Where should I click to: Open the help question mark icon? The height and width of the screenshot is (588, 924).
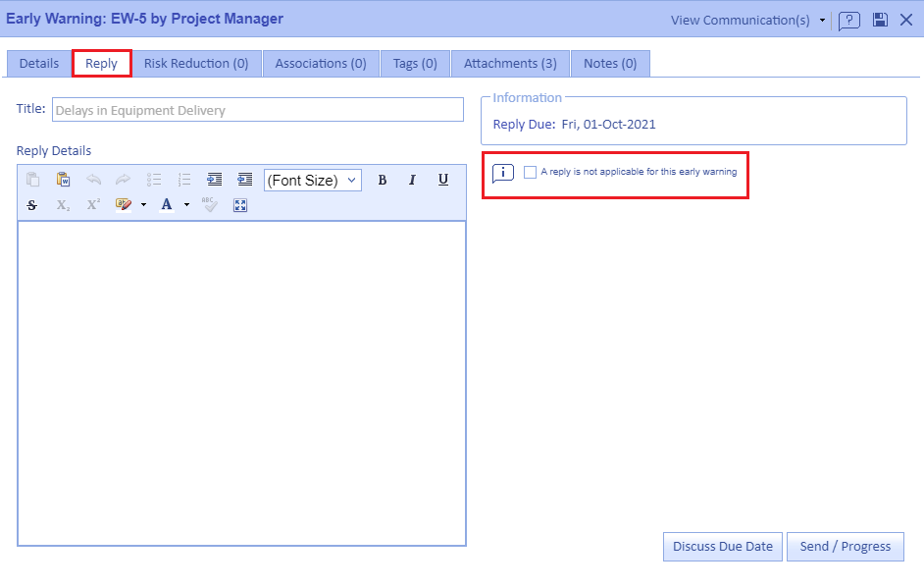coord(849,20)
